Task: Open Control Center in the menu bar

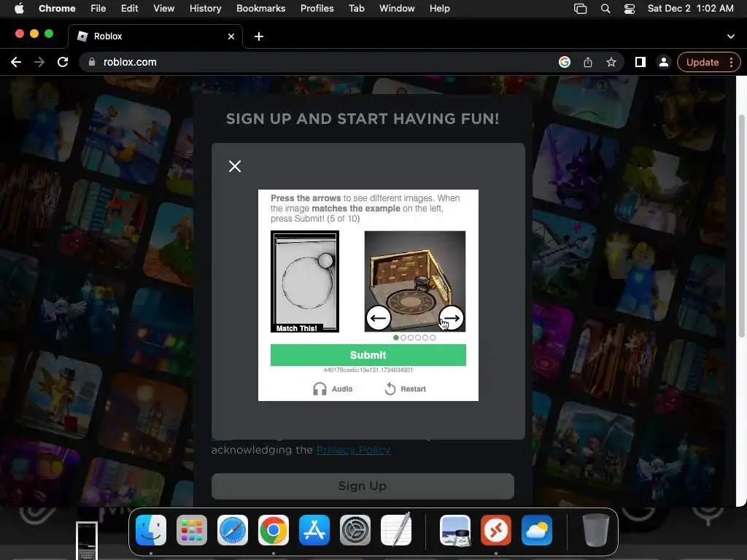Action: (x=630, y=9)
